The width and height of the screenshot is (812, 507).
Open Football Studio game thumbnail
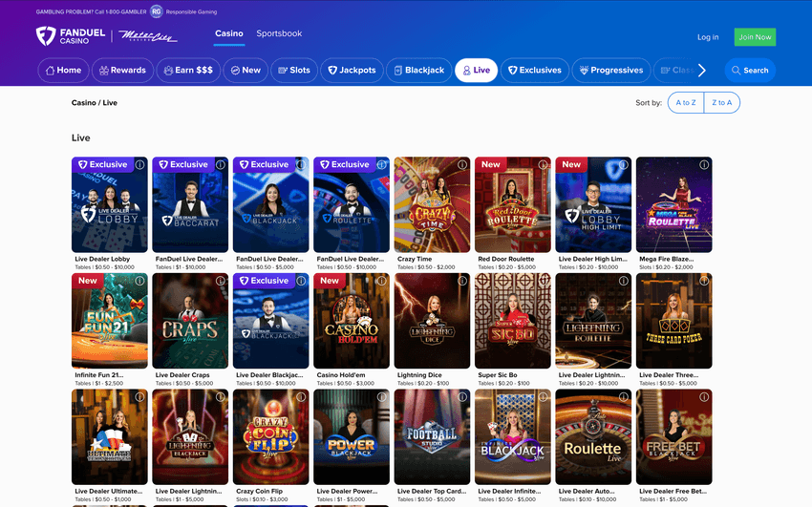point(433,436)
